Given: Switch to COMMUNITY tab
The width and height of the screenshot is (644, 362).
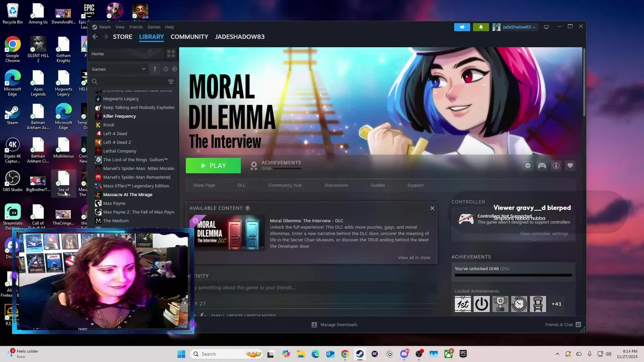Looking at the screenshot, I should tap(189, 37).
